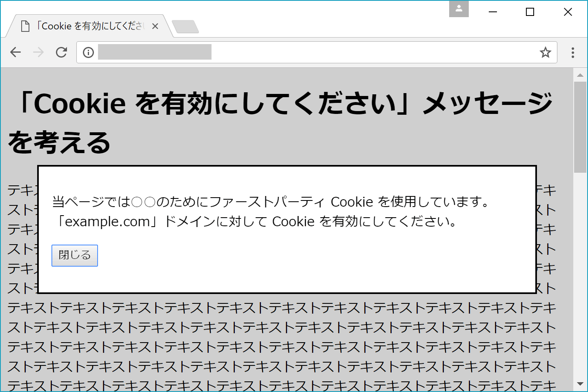Click the page icon on the tab
The width and height of the screenshot is (588, 392).
[25, 26]
